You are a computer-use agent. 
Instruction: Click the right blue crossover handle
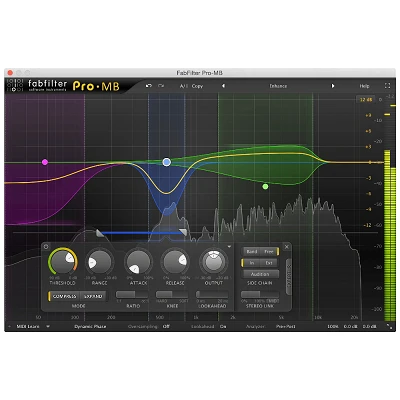[183, 232]
